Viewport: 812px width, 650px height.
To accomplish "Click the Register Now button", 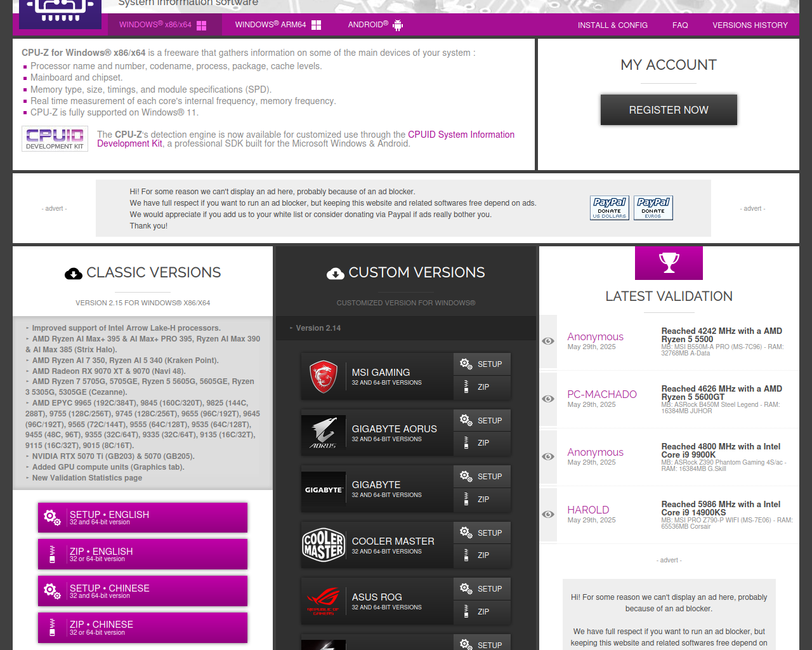I will click(x=669, y=110).
